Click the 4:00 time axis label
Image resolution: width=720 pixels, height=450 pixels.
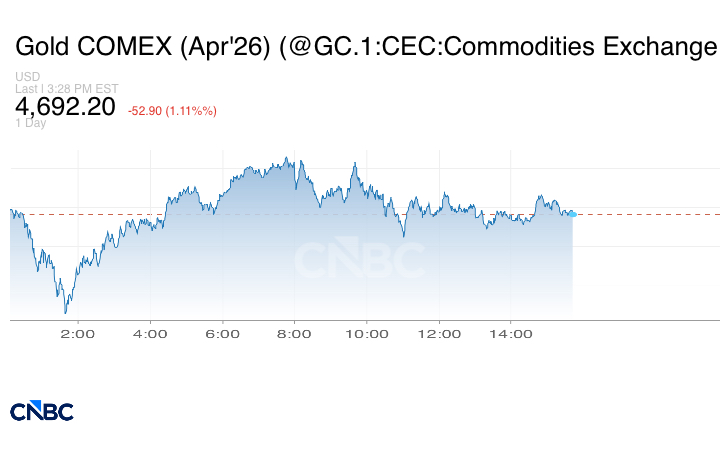point(150,334)
